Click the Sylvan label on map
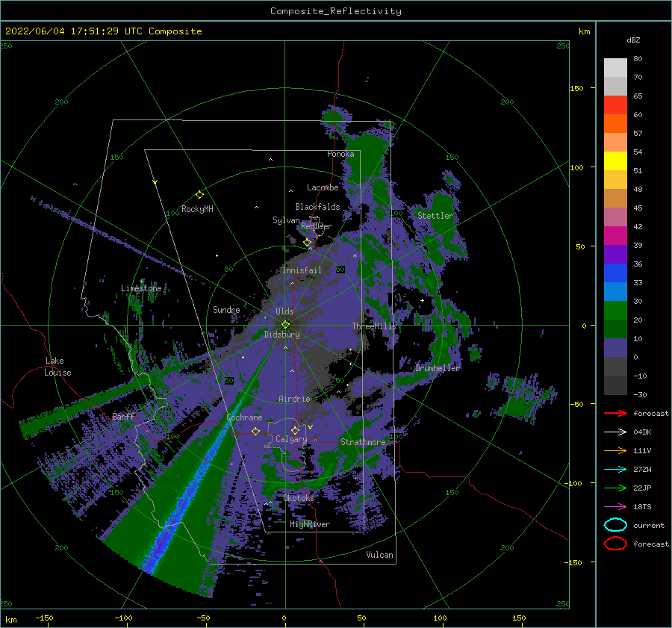 [286, 220]
